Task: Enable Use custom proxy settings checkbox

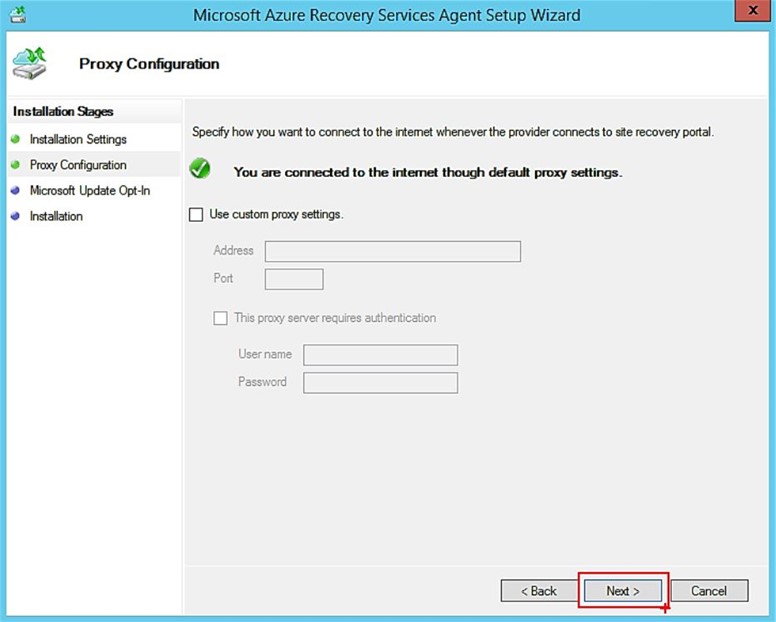Action: (196, 215)
